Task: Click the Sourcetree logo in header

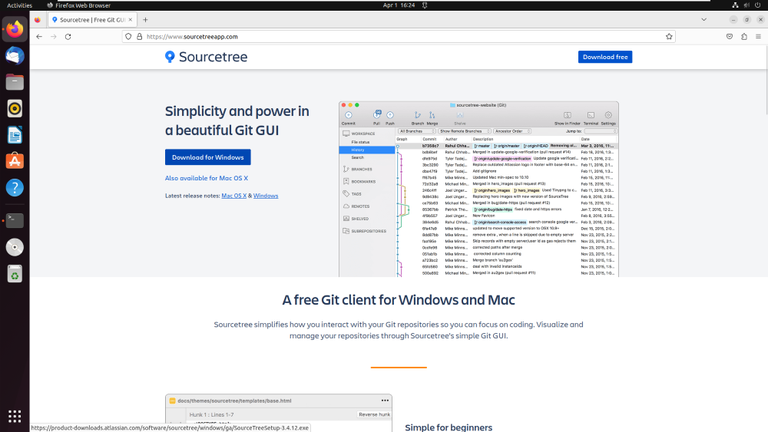Action: click(206, 57)
